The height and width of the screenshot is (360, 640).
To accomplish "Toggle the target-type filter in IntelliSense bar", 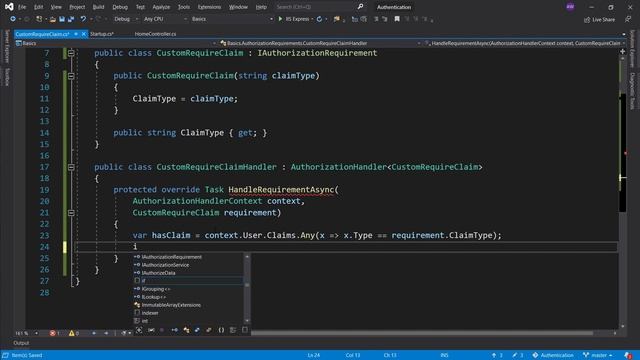I will [139, 330].
